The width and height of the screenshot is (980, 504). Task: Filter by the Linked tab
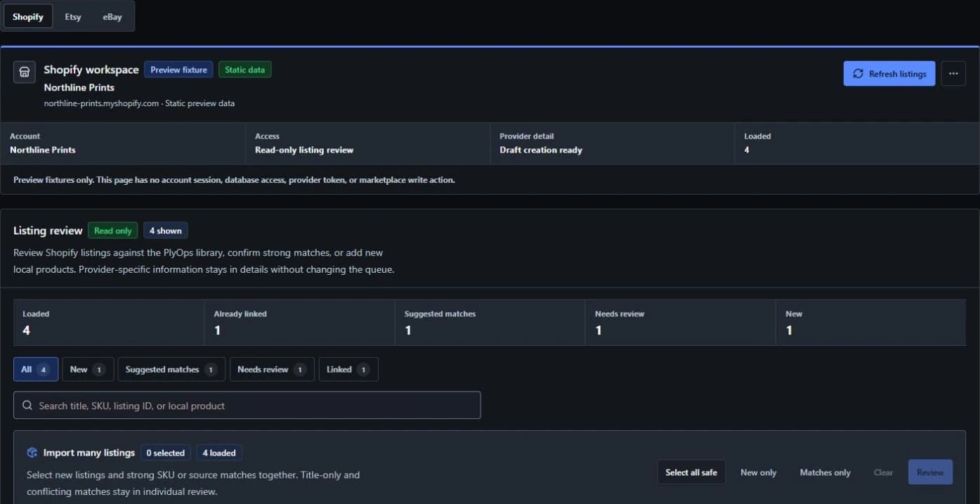point(348,369)
